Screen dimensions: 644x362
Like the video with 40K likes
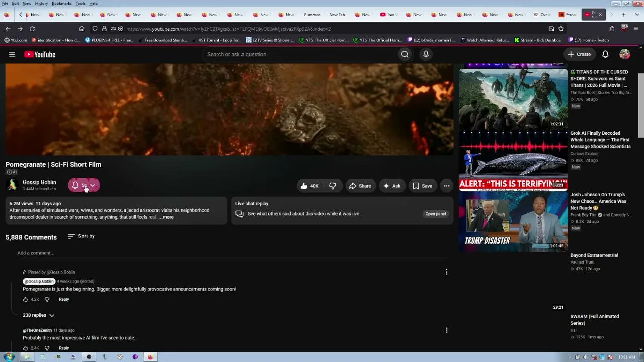pyautogui.click(x=309, y=186)
